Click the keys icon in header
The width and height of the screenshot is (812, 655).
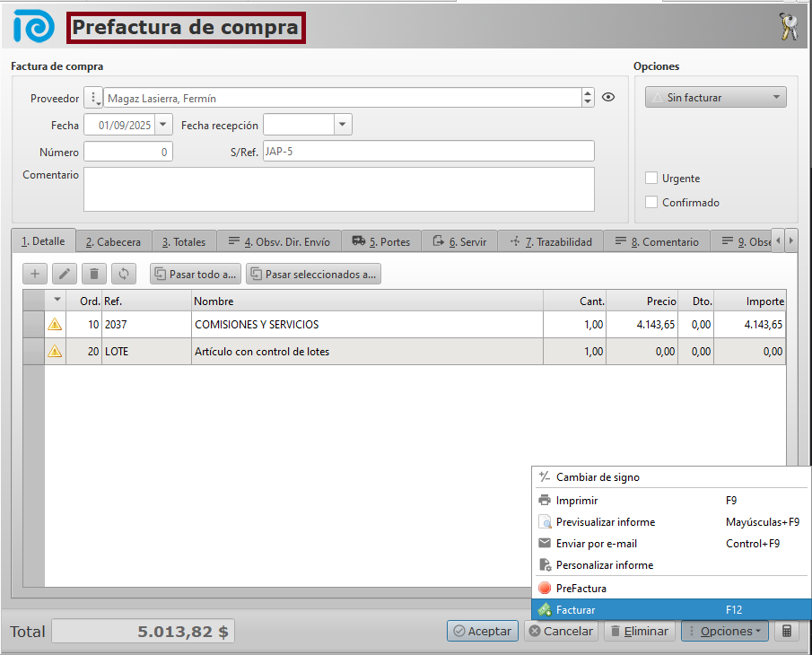tap(788, 28)
